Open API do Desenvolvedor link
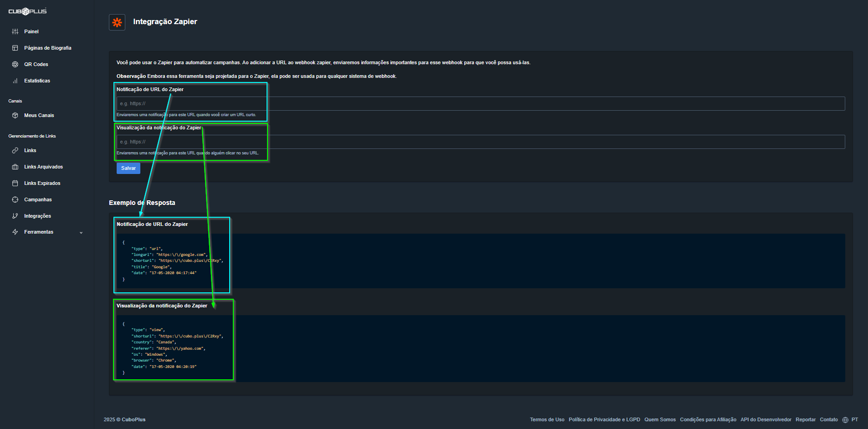The width and height of the screenshot is (868, 429). [x=766, y=419]
